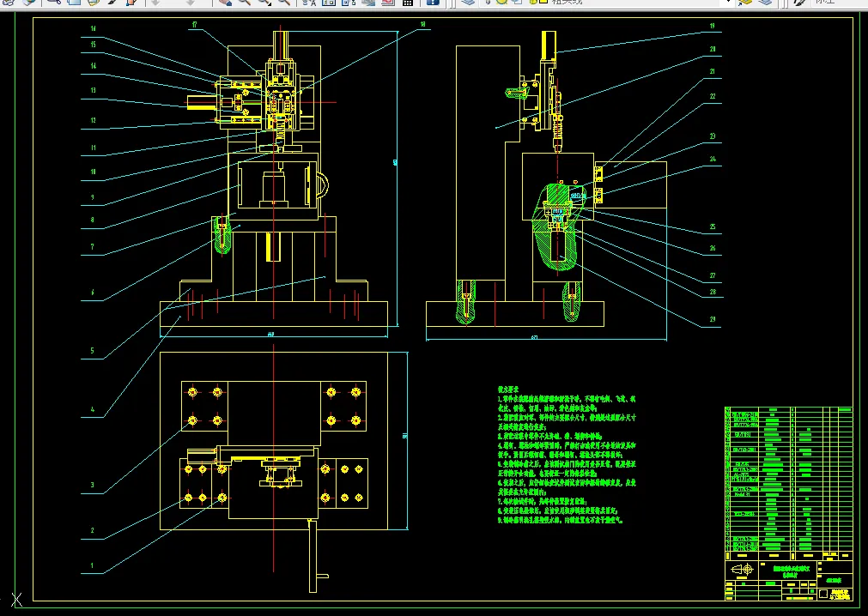Open the 粗实线 layer dropdown arrow
The height and width of the screenshot is (616, 868).
(x=728, y=3)
